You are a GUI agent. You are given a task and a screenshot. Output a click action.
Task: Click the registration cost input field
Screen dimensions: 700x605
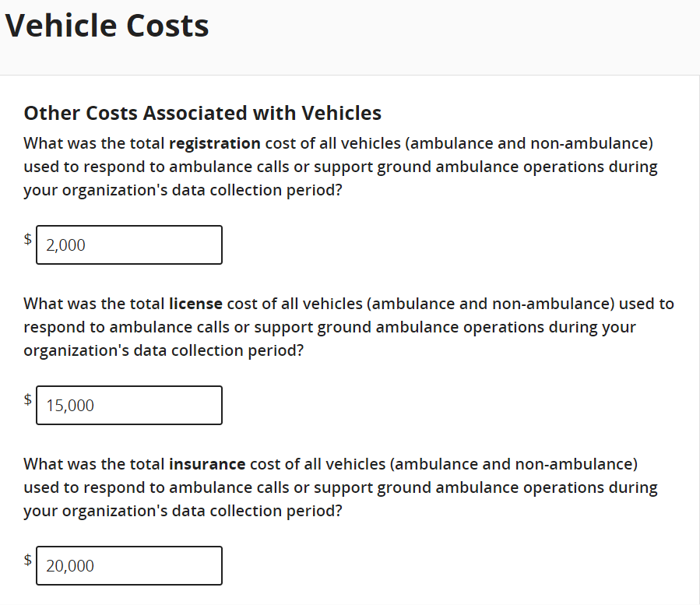(129, 245)
